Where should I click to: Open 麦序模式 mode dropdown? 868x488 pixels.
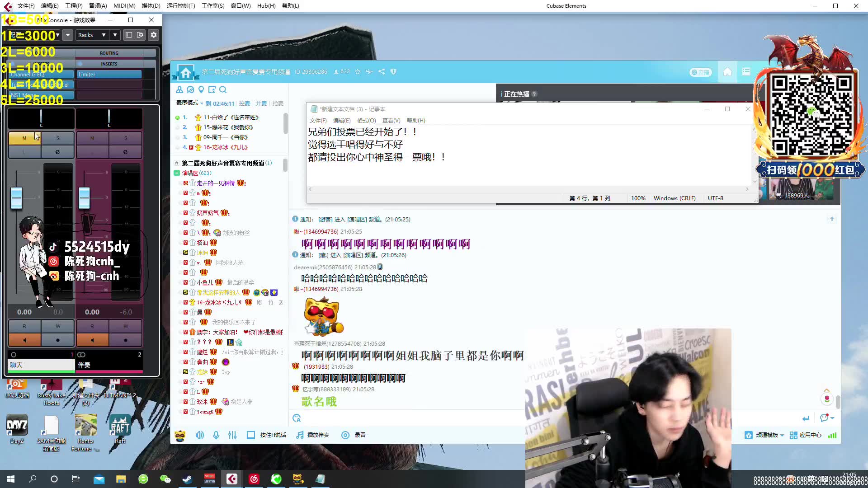tap(190, 103)
